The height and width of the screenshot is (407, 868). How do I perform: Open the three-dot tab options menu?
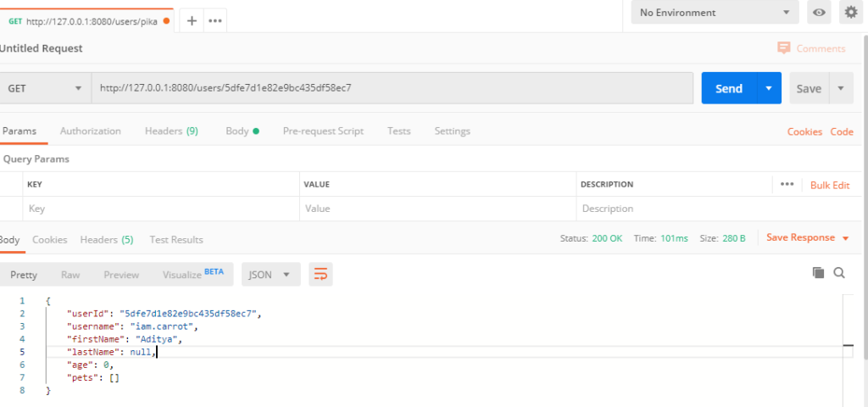215,20
